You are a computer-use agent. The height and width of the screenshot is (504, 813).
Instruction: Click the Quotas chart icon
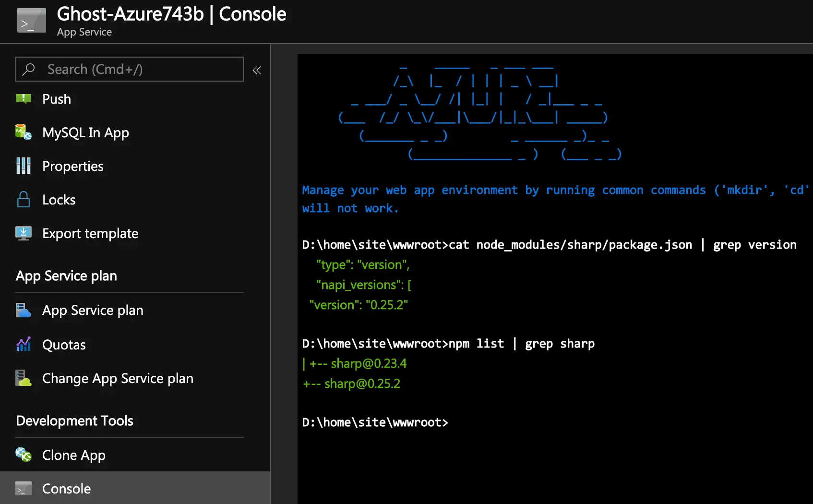[24, 344]
